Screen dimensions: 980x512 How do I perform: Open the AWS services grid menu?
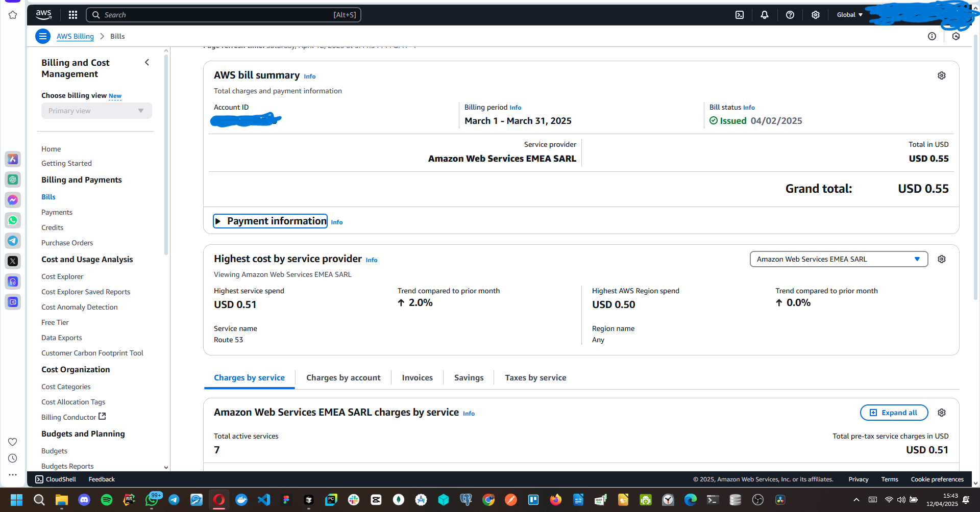[x=73, y=15]
